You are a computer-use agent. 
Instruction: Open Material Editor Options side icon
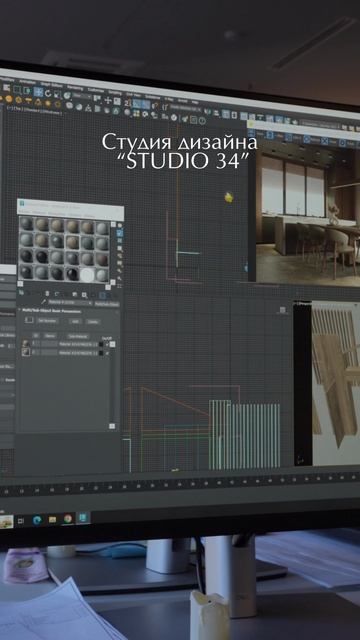pyautogui.click(x=120, y=271)
